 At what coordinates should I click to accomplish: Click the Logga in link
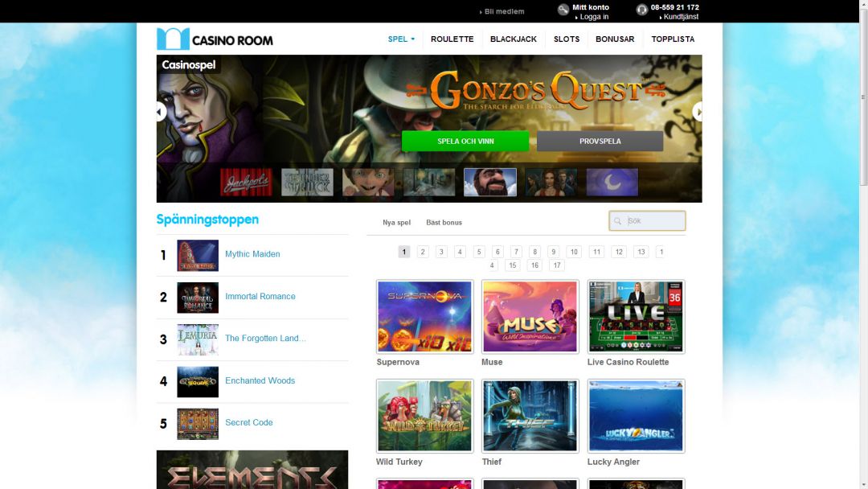[592, 17]
